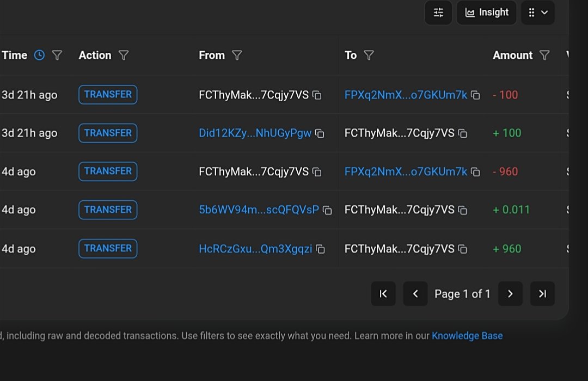Copy To address in the +0.011 row
This screenshot has height=381, width=588.
click(x=463, y=211)
